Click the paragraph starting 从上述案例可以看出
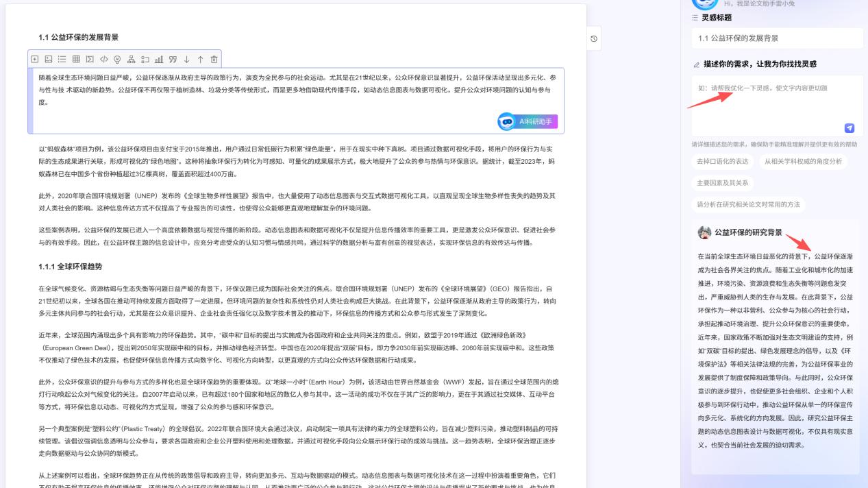This screenshot has width=868, height=488. click(297, 480)
